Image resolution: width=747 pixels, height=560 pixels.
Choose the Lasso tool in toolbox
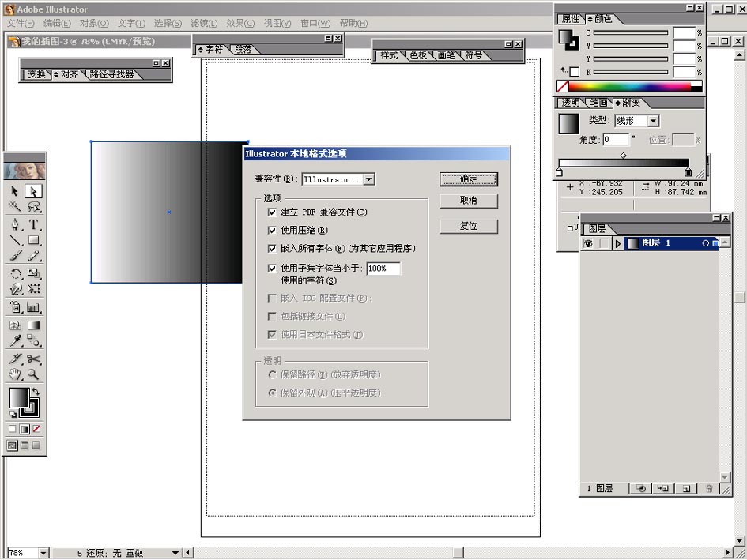[33, 206]
